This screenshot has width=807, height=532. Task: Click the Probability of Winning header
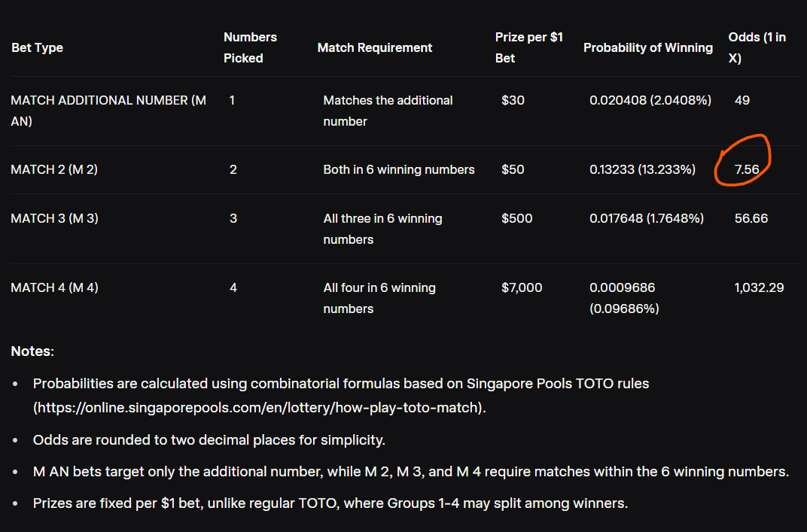tap(648, 48)
